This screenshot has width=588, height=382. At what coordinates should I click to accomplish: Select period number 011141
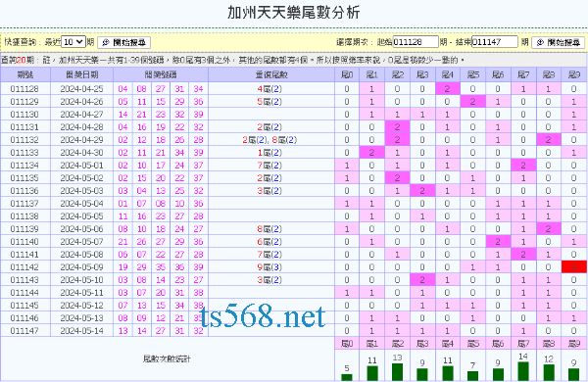pos(24,255)
